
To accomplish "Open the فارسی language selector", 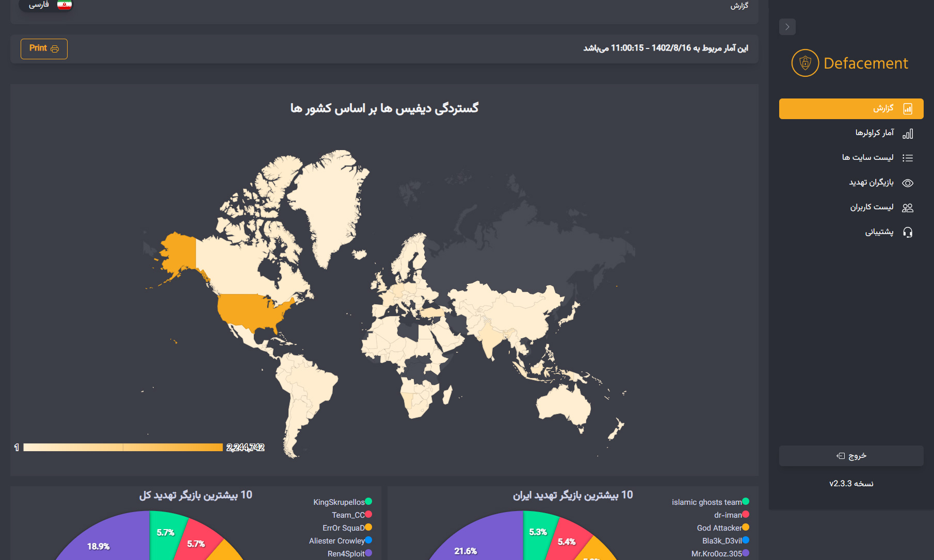I will (46, 5).
